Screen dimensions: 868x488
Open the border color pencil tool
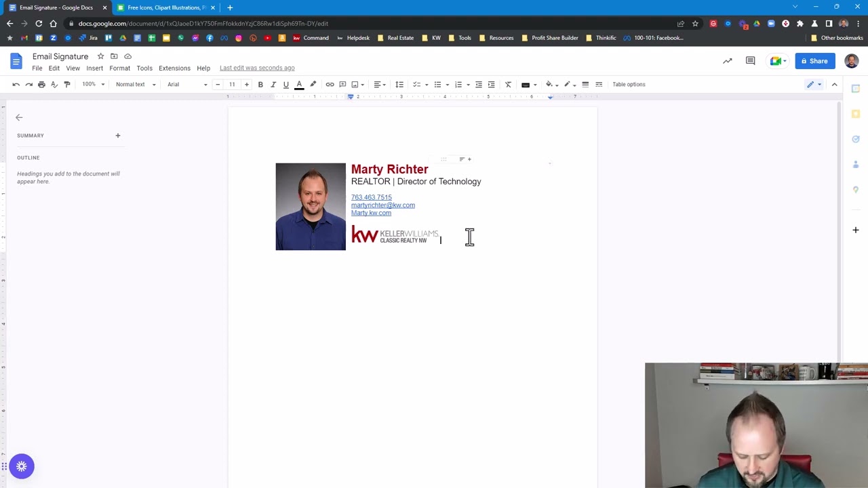tap(570, 84)
